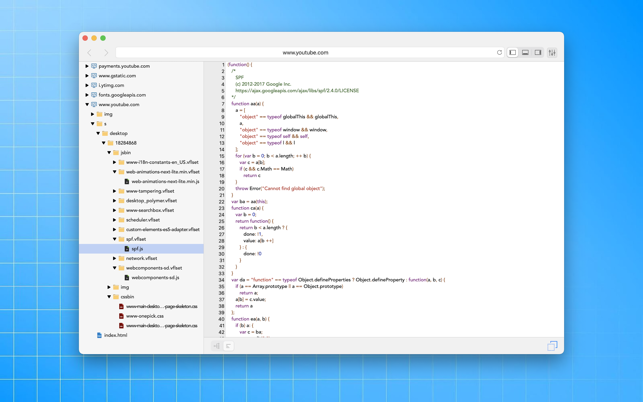Toggle the bottom panel view
This screenshot has width=643, height=402.
pyautogui.click(x=525, y=53)
